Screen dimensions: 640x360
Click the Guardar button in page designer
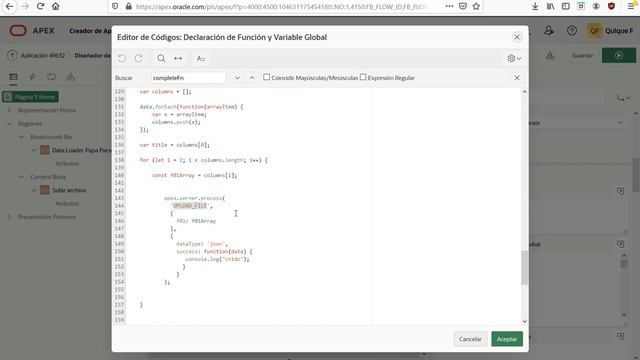[x=582, y=55]
